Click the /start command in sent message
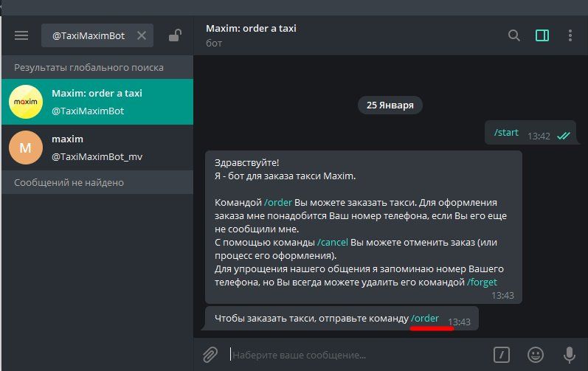588x371 pixels. 506,133
